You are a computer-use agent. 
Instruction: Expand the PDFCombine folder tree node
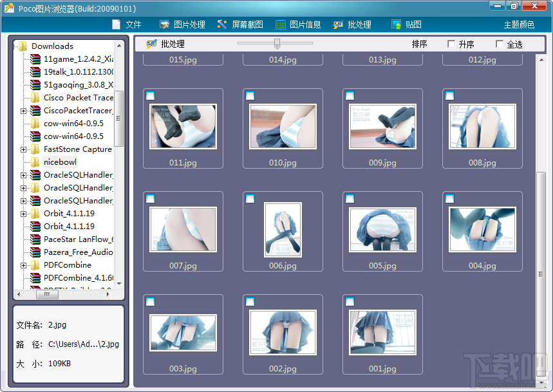[x=23, y=265]
